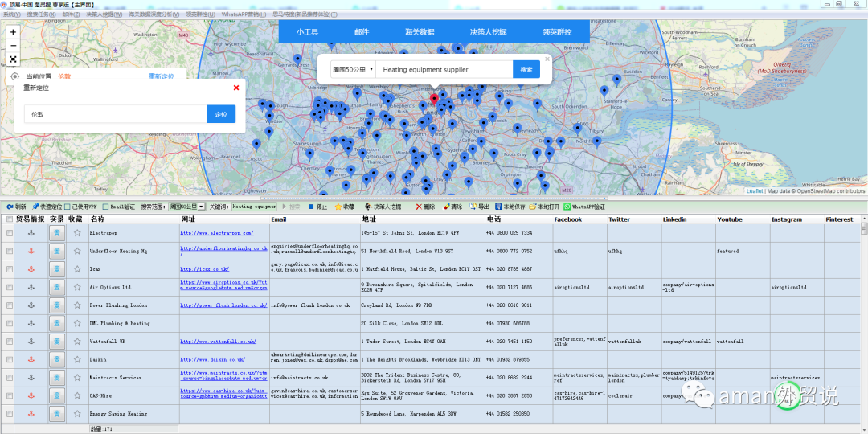Click the 导出 export toolbar button
The height and width of the screenshot is (434, 868).
coord(479,207)
